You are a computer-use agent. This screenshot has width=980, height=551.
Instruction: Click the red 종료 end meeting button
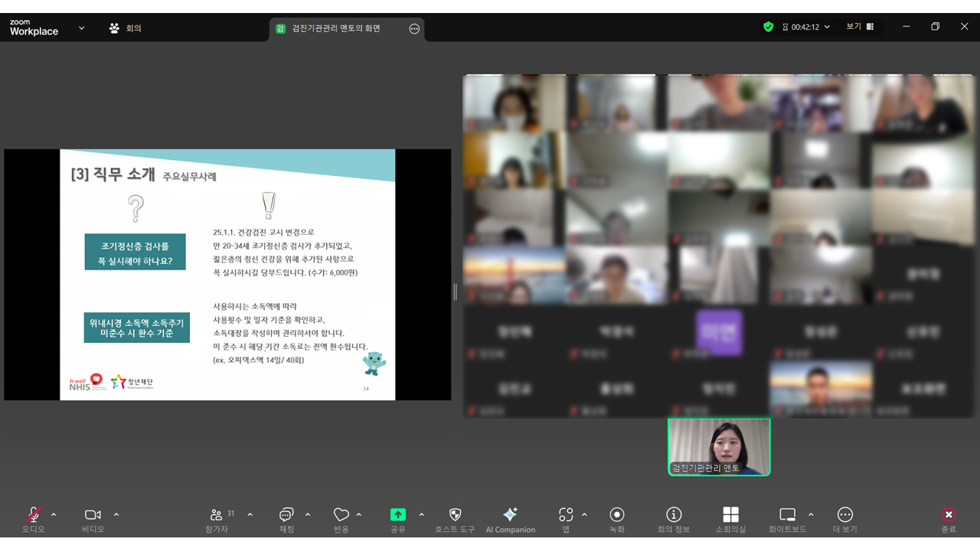point(949,515)
